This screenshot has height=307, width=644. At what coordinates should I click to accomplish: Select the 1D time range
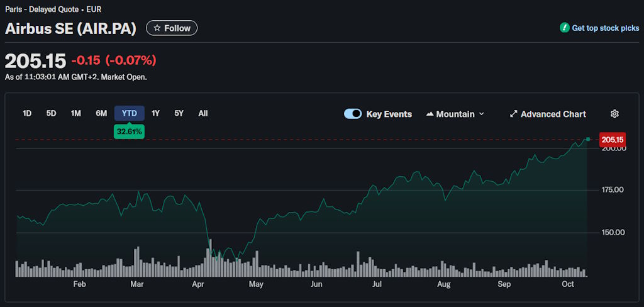pyautogui.click(x=27, y=113)
